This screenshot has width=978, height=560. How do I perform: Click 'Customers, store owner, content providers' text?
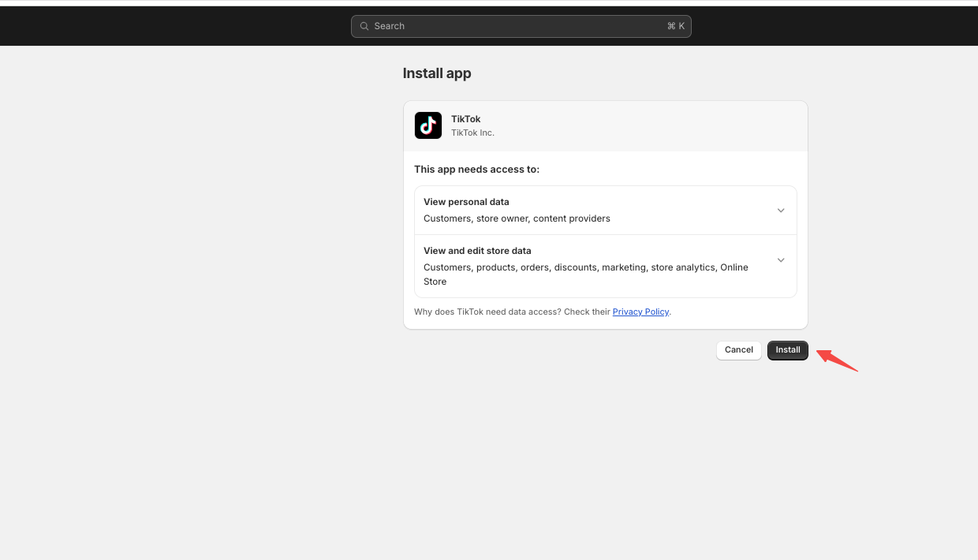pos(517,218)
